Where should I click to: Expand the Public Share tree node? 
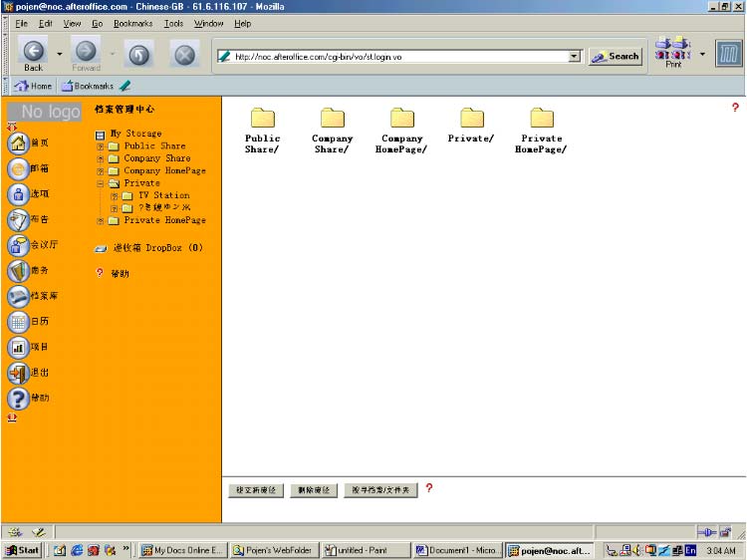point(100,146)
